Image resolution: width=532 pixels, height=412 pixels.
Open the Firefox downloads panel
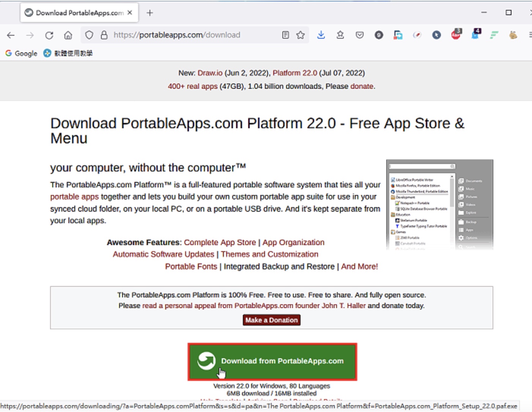click(x=321, y=35)
